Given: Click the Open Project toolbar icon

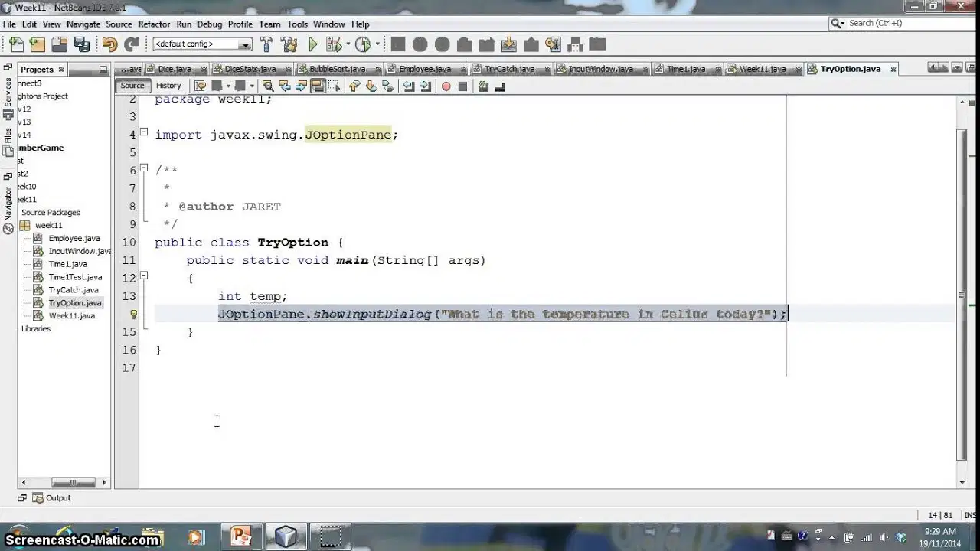Looking at the screenshot, I should pos(59,44).
